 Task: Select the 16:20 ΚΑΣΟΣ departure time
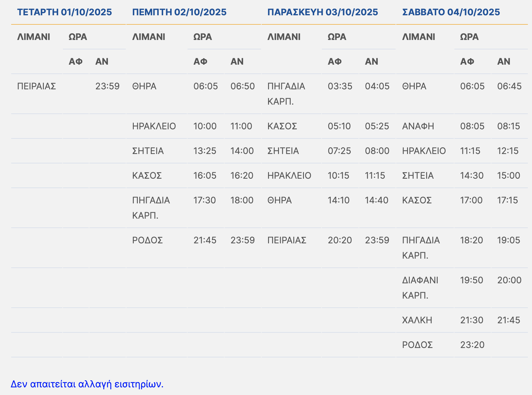(x=242, y=175)
